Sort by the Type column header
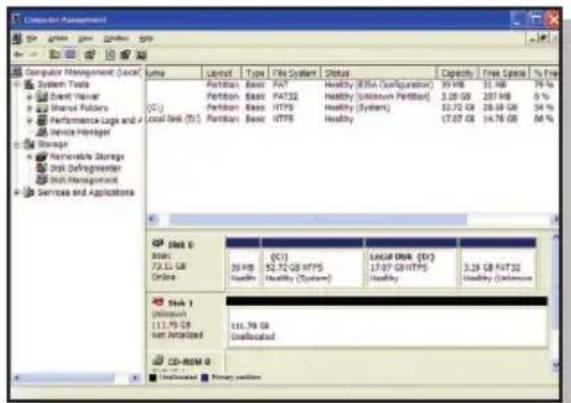This screenshot has height=403, width=571. [255, 73]
